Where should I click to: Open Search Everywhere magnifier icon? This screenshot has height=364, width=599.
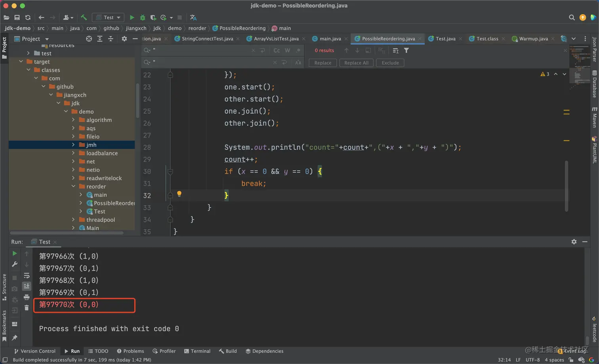[x=572, y=17]
